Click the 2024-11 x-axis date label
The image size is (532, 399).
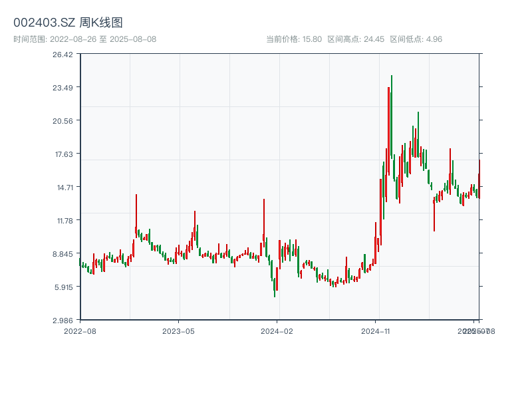coord(376,331)
